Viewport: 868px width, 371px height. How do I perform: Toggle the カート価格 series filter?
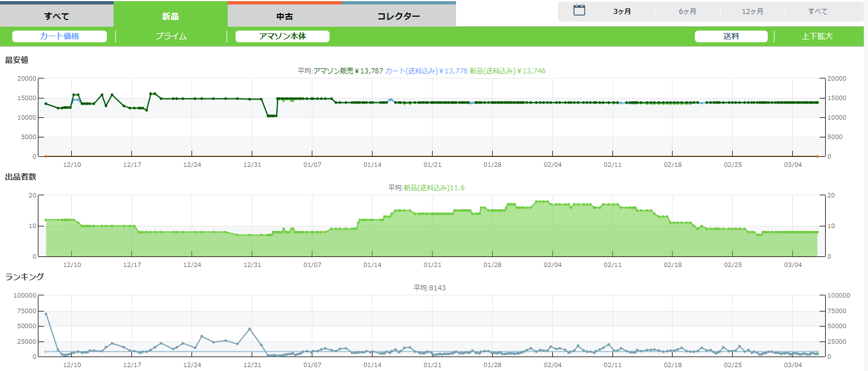(60, 36)
